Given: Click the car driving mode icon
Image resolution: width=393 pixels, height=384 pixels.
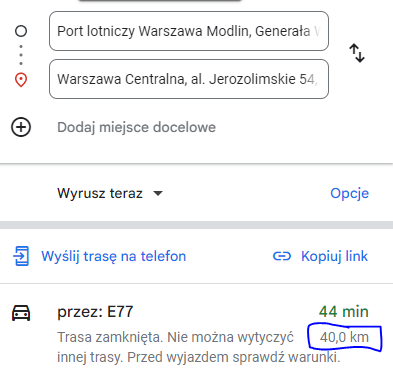Looking at the screenshot, I should 21,313.
